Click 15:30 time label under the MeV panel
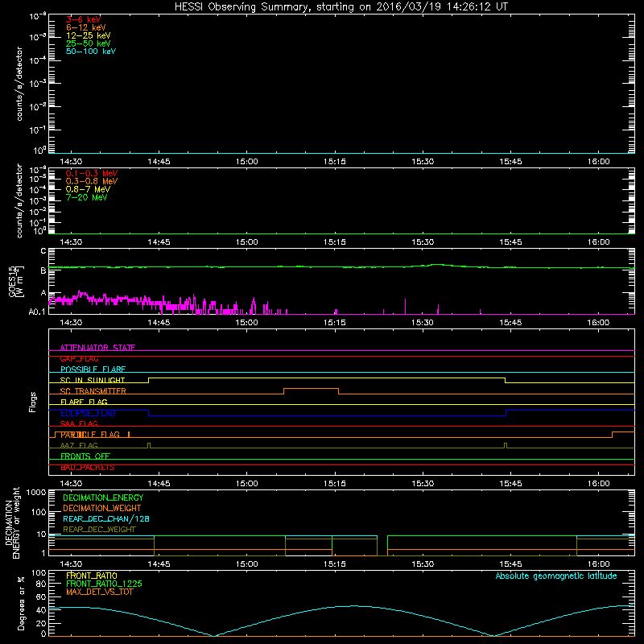 pyautogui.click(x=423, y=242)
